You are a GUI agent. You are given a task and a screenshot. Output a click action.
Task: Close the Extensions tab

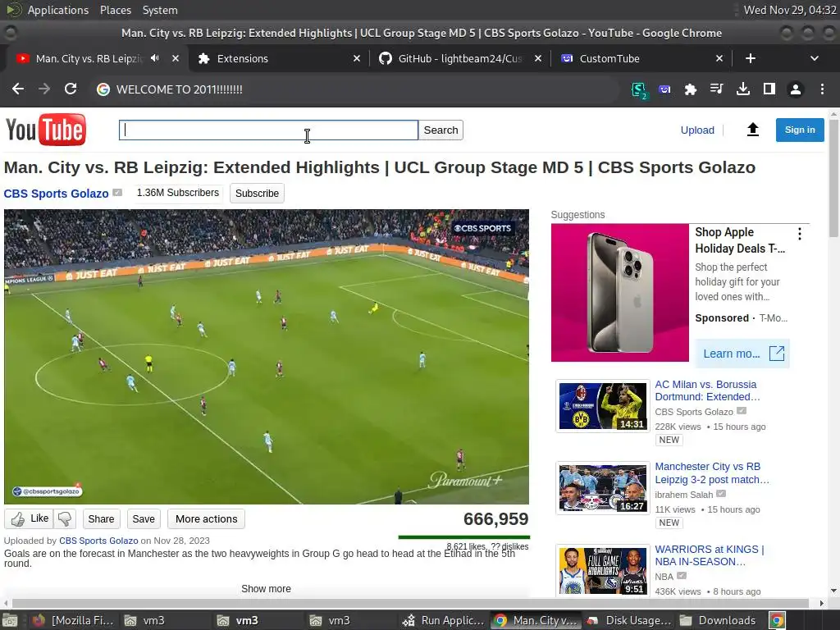tap(357, 58)
